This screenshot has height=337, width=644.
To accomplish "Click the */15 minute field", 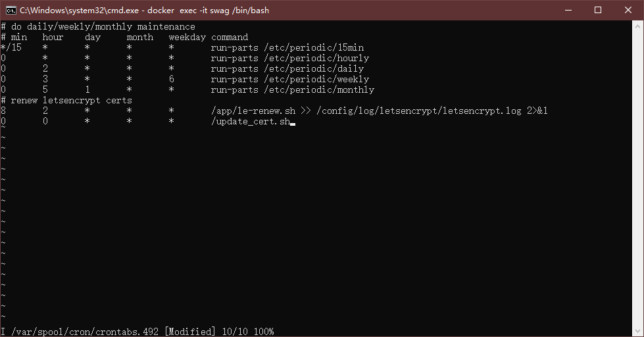I will coord(11,47).
